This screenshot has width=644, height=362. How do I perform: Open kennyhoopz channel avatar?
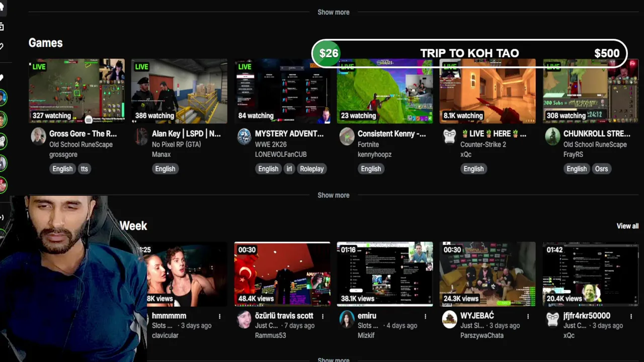(x=347, y=136)
